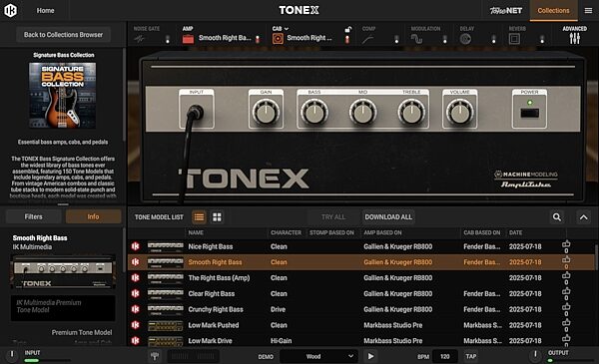Click the Noise Gate effect icon
599x364 pixels.
pos(140,39)
